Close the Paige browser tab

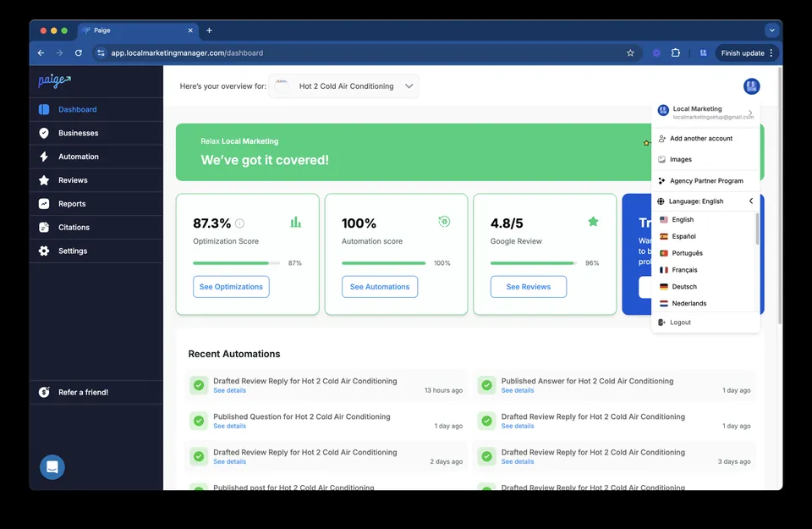(190, 30)
